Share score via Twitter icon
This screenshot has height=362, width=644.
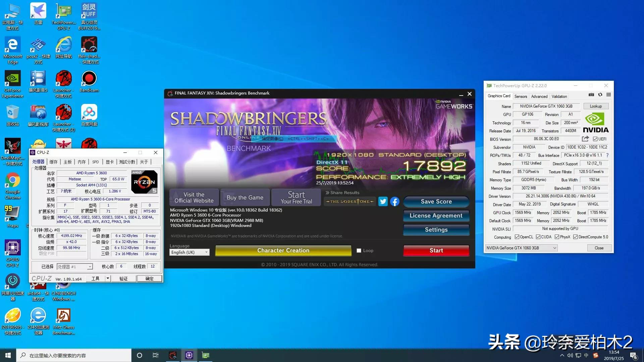tap(383, 201)
